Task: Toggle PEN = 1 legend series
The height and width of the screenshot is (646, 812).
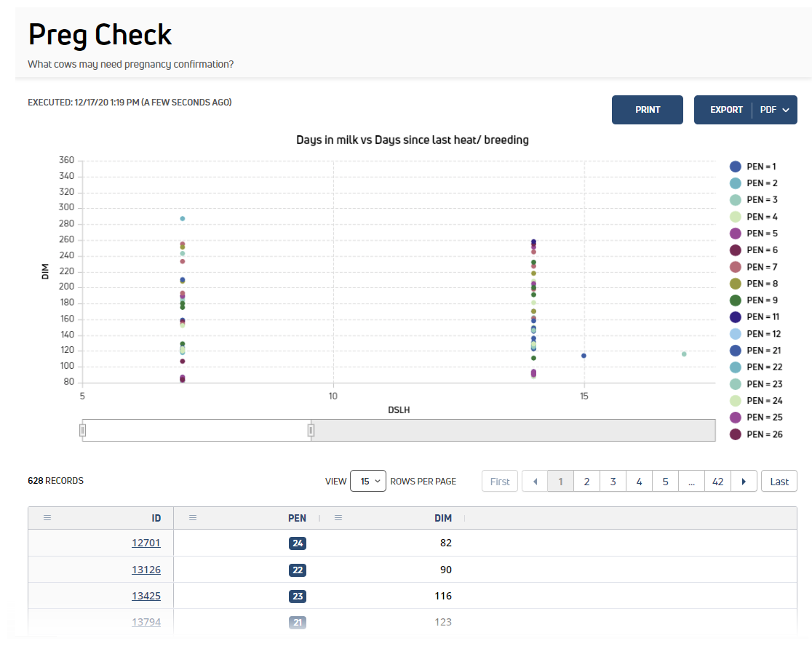Action: pyautogui.click(x=752, y=167)
